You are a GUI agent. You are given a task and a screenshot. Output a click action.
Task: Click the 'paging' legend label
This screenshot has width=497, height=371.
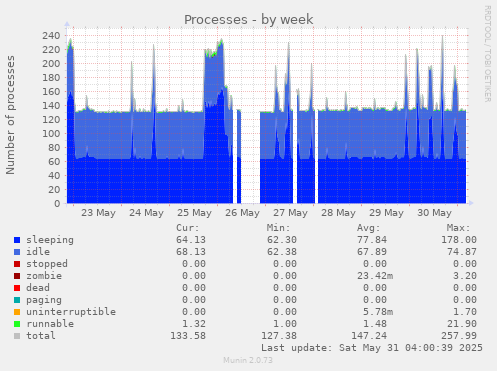coord(44,300)
